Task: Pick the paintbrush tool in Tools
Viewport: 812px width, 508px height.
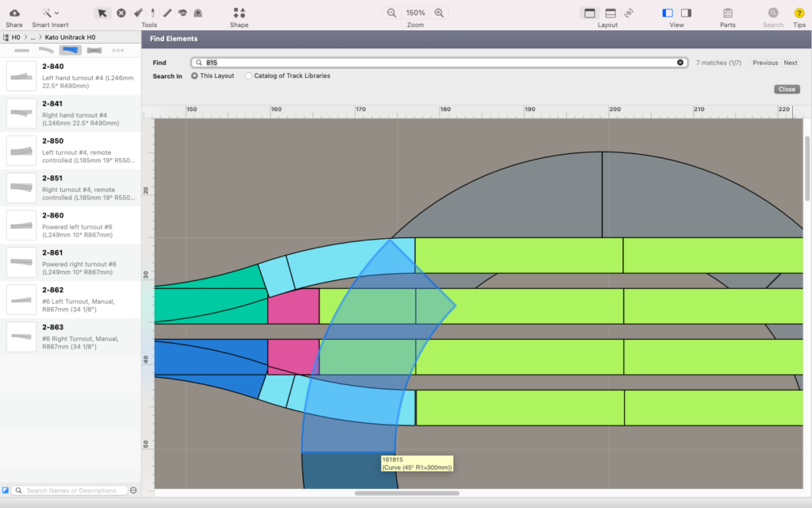Action: (x=137, y=13)
